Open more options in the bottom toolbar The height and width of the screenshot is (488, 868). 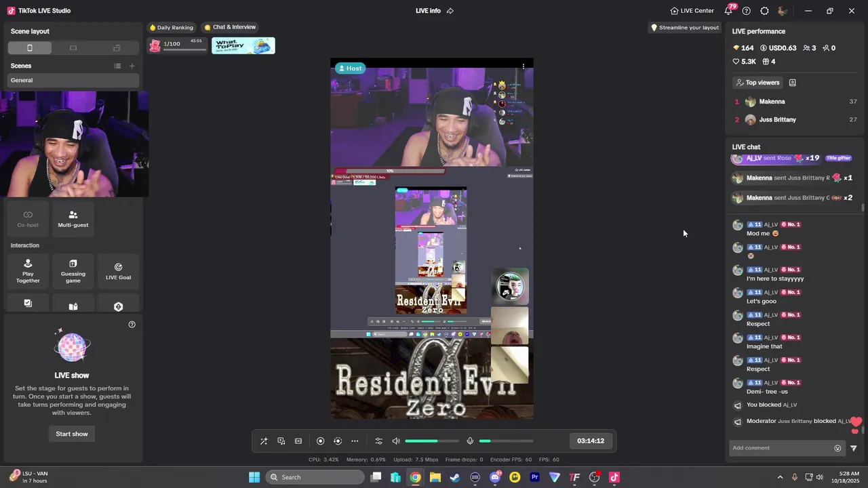point(355,441)
